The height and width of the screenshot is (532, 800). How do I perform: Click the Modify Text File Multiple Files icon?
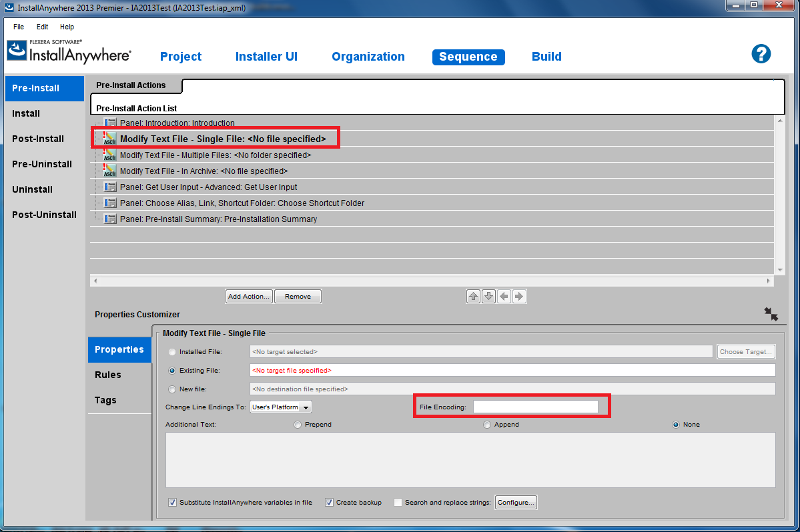tap(109, 155)
